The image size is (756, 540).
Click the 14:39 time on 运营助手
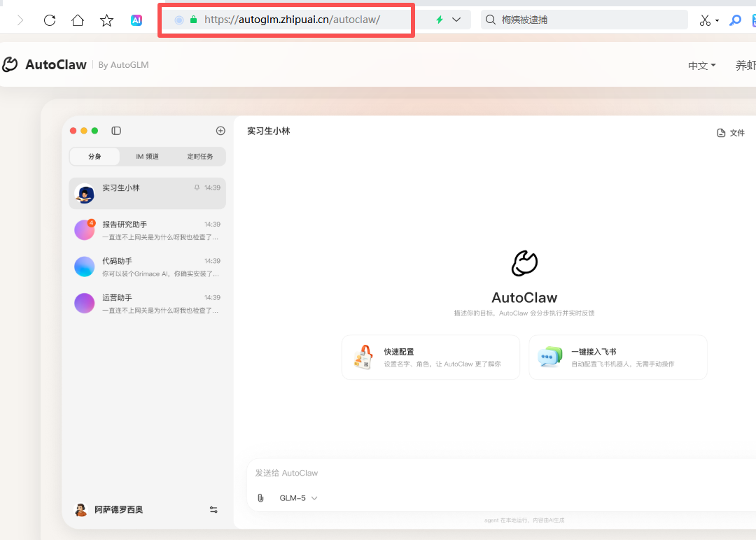coord(212,298)
